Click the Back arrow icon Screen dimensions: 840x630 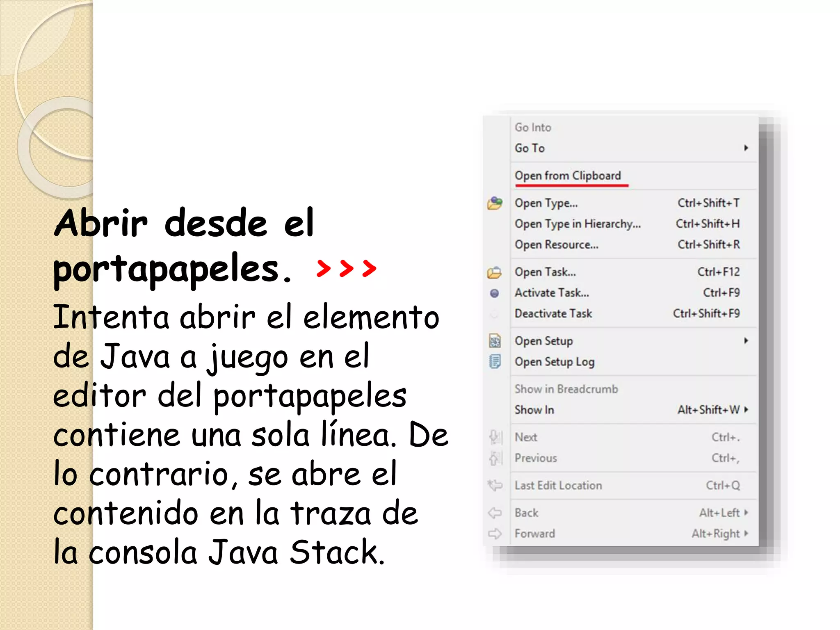pos(495,513)
